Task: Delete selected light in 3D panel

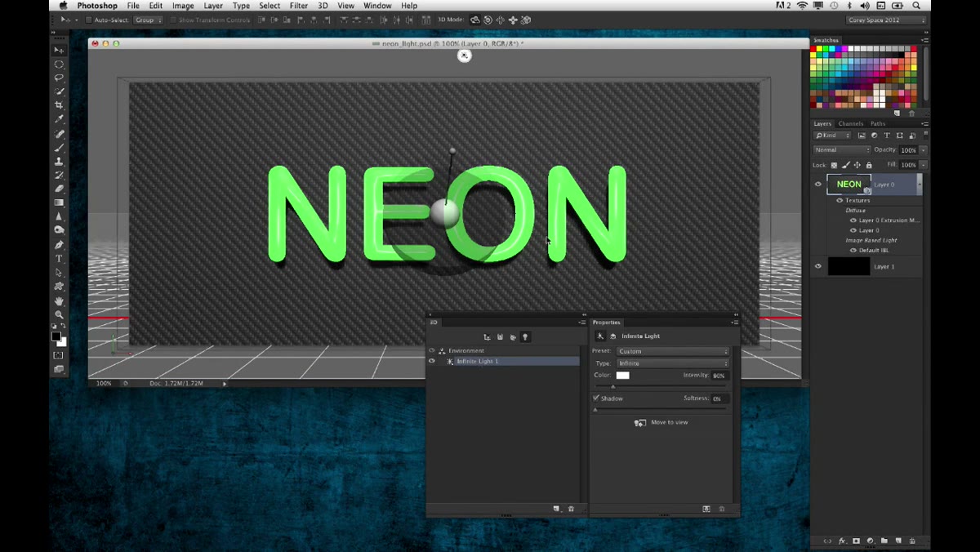Action: 571,509
